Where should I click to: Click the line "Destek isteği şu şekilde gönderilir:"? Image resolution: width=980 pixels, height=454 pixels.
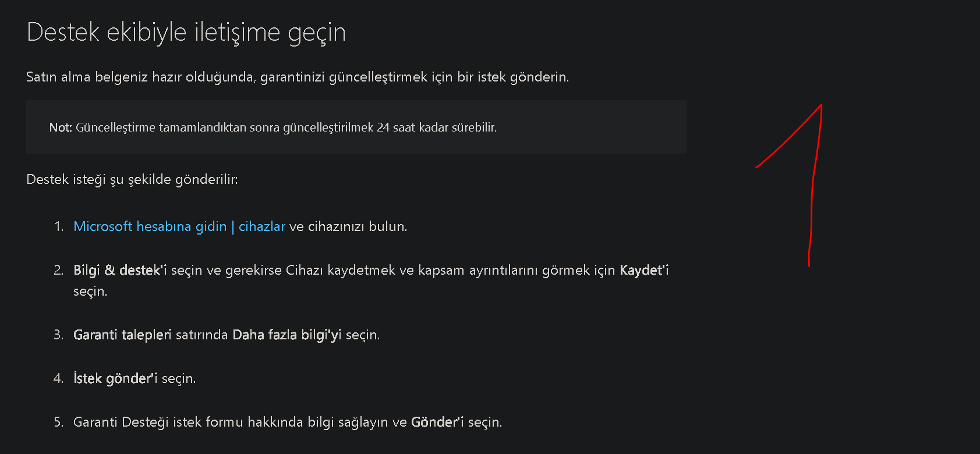tap(132, 179)
